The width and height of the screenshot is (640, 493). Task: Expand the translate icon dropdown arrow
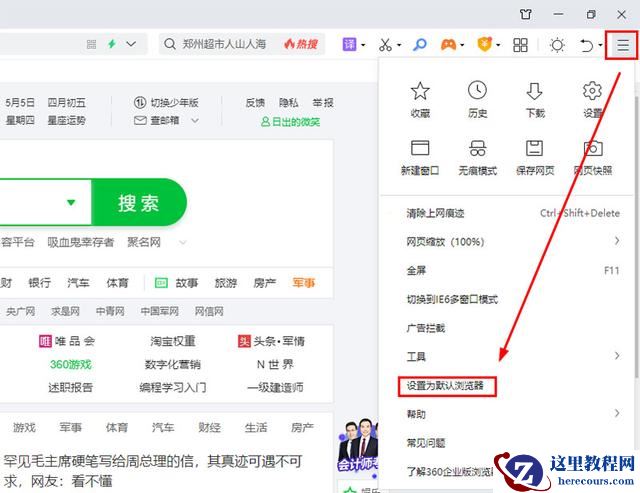tap(363, 45)
